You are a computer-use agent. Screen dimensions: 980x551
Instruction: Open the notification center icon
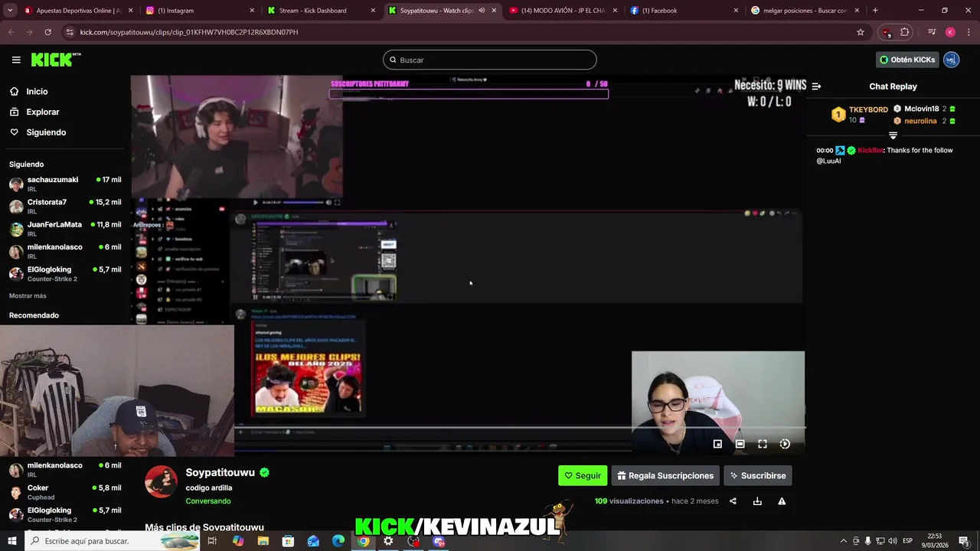point(965,541)
